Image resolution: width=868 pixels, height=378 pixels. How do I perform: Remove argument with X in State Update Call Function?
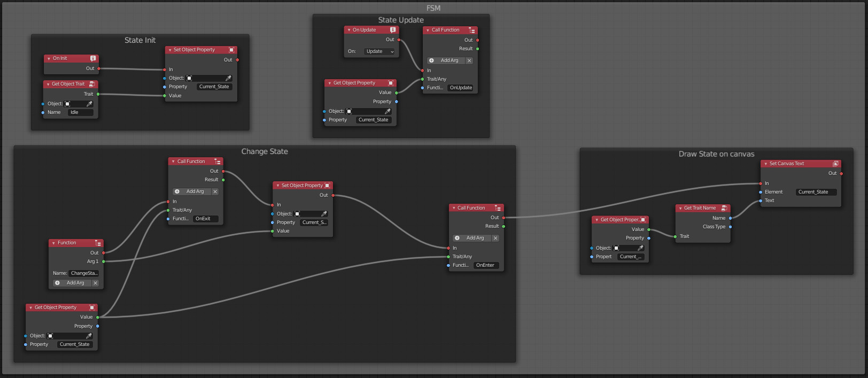pyautogui.click(x=469, y=60)
